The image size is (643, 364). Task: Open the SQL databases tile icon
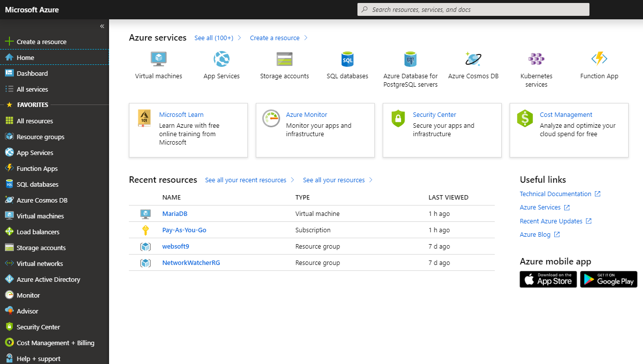348,59
